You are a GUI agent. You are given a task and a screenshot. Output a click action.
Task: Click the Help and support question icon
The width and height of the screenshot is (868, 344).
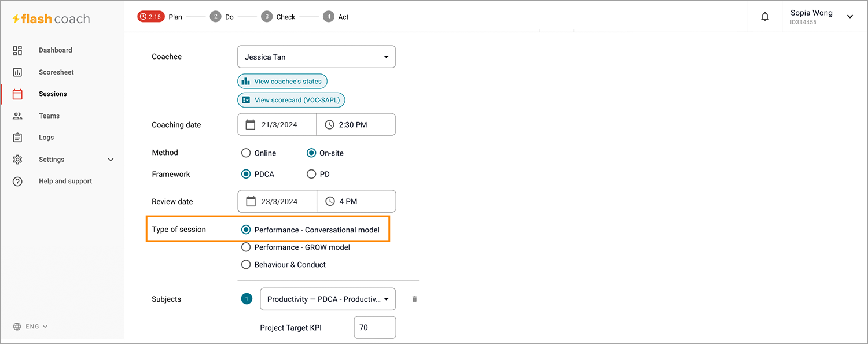tap(17, 182)
